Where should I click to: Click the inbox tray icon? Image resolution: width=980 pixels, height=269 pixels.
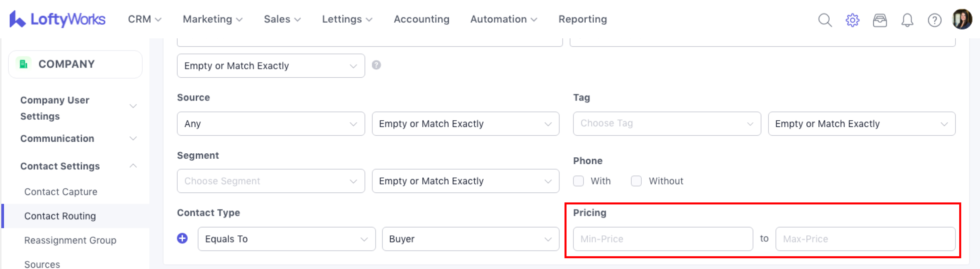(x=880, y=20)
